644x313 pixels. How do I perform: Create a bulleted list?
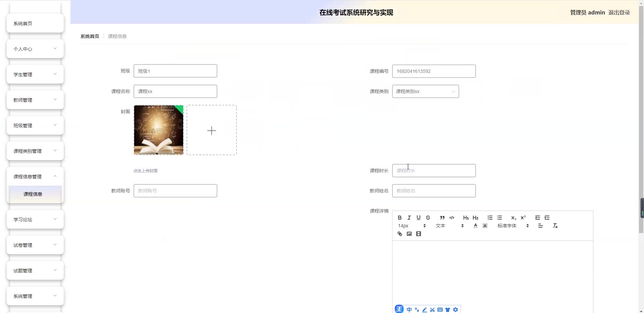(499, 218)
